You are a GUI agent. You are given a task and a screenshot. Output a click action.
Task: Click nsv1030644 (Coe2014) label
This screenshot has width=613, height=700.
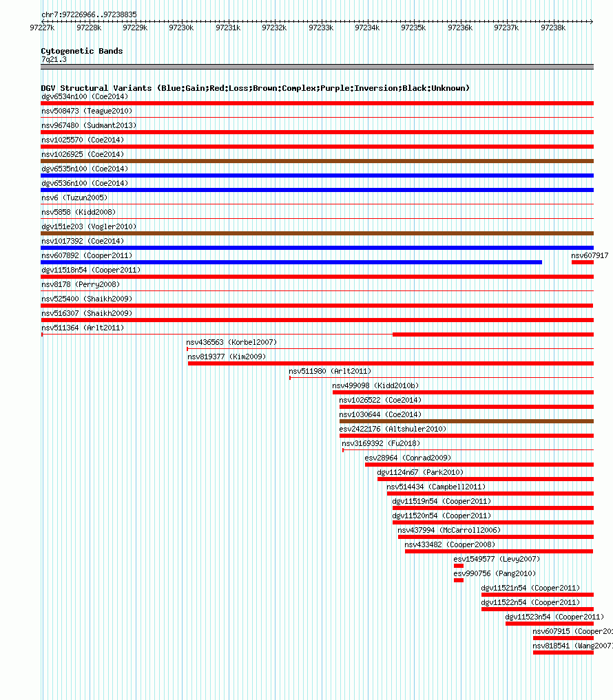coord(380,414)
